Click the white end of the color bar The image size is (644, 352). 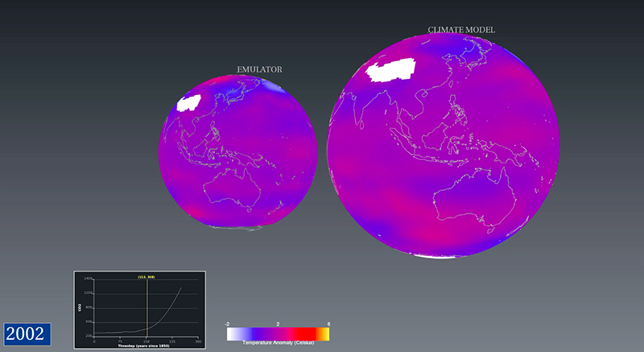click(232, 333)
